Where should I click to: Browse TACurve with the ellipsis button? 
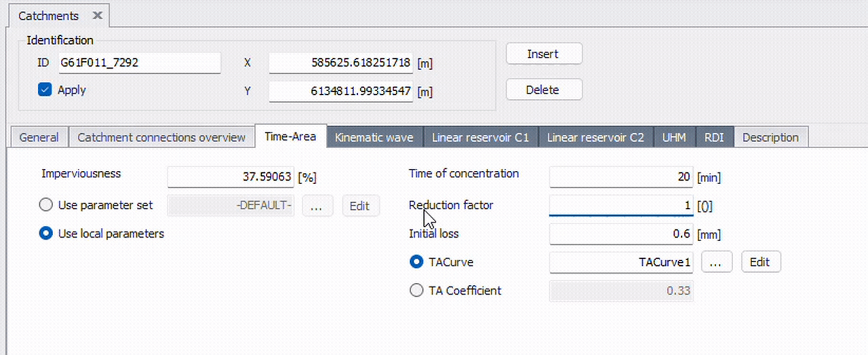(x=716, y=262)
